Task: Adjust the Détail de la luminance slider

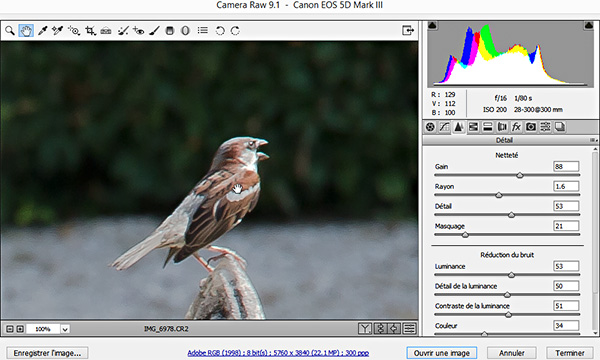Action: coord(507,295)
